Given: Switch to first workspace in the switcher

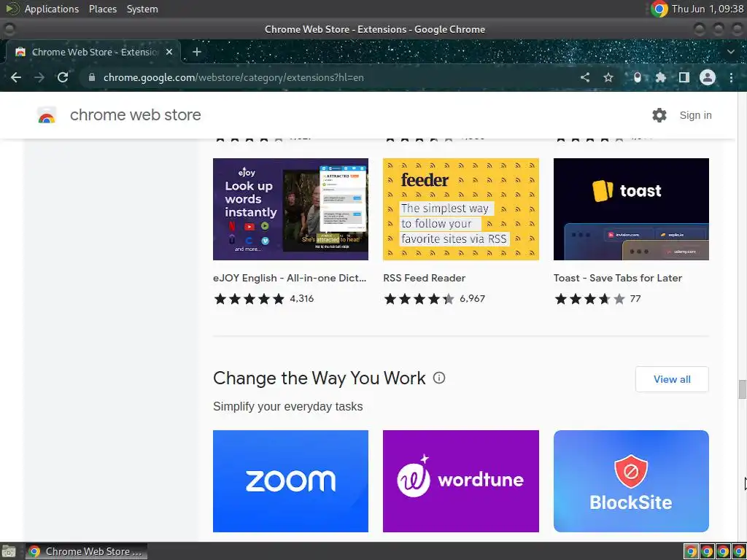Looking at the screenshot, I should click(x=691, y=551).
